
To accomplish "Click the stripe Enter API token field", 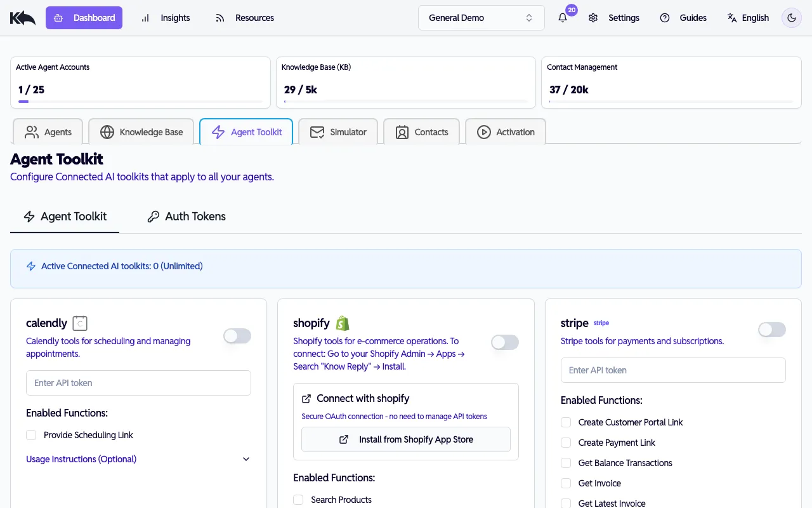I will tap(673, 370).
